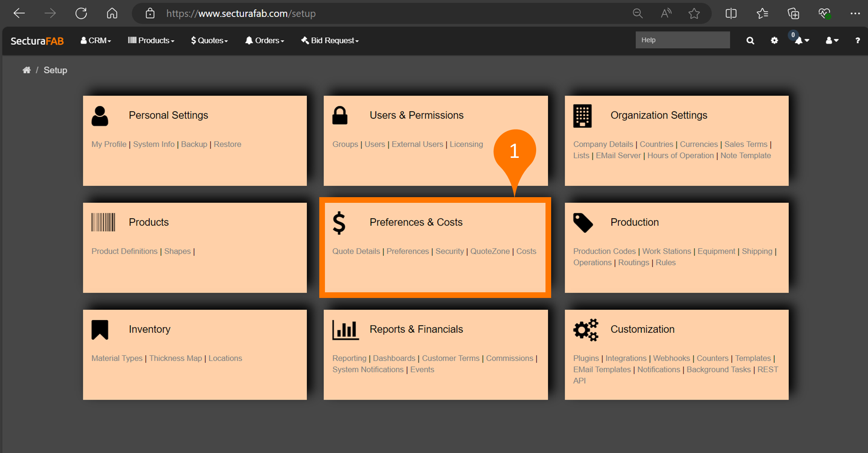Image resolution: width=868 pixels, height=453 pixels.
Task: Open the settings gear icon in navbar
Action: coord(774,40)
